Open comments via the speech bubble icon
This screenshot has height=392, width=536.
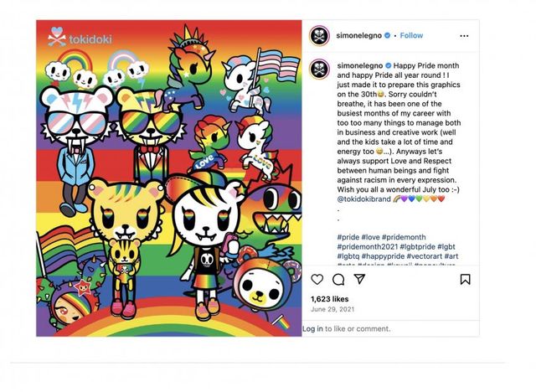pyautogui.click(x=338, y=279)
